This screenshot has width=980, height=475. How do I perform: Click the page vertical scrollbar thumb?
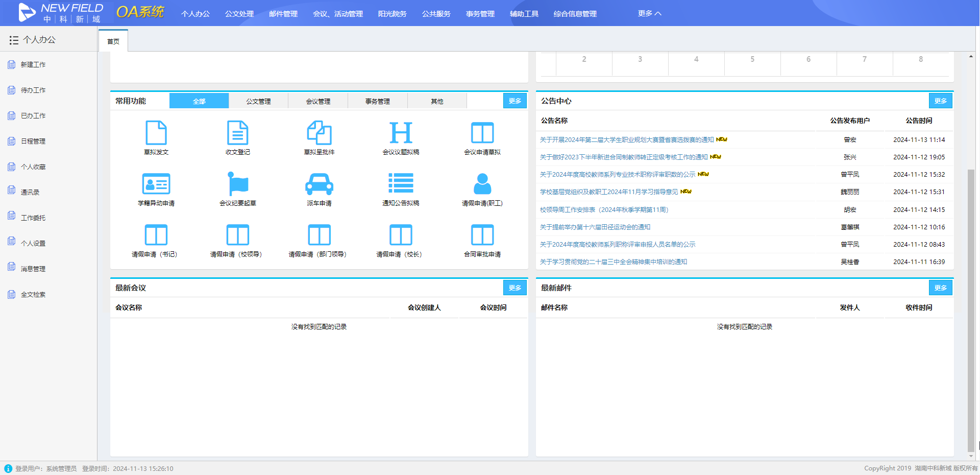(x=971, y=306)
